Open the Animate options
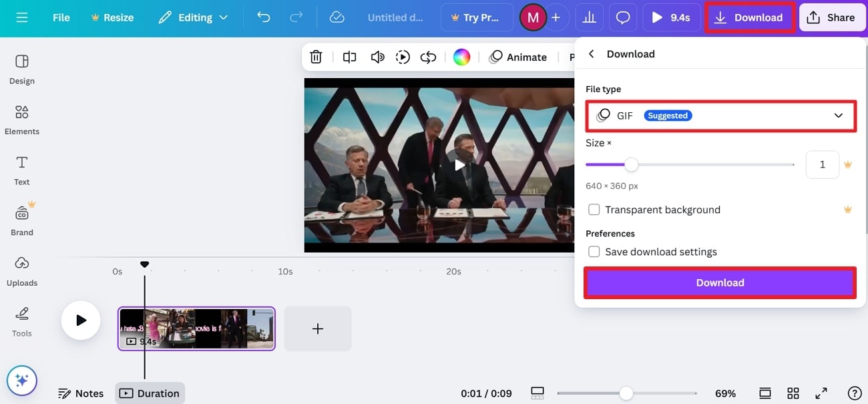 (518, 57)
